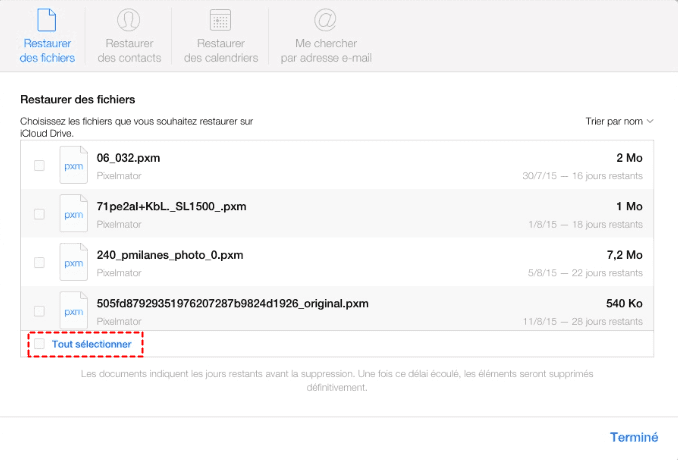Tick the 71pe2al+KbL._SL1500_.pxm checkbox
The image size is (678, 460).
click(x=40, y=214)
